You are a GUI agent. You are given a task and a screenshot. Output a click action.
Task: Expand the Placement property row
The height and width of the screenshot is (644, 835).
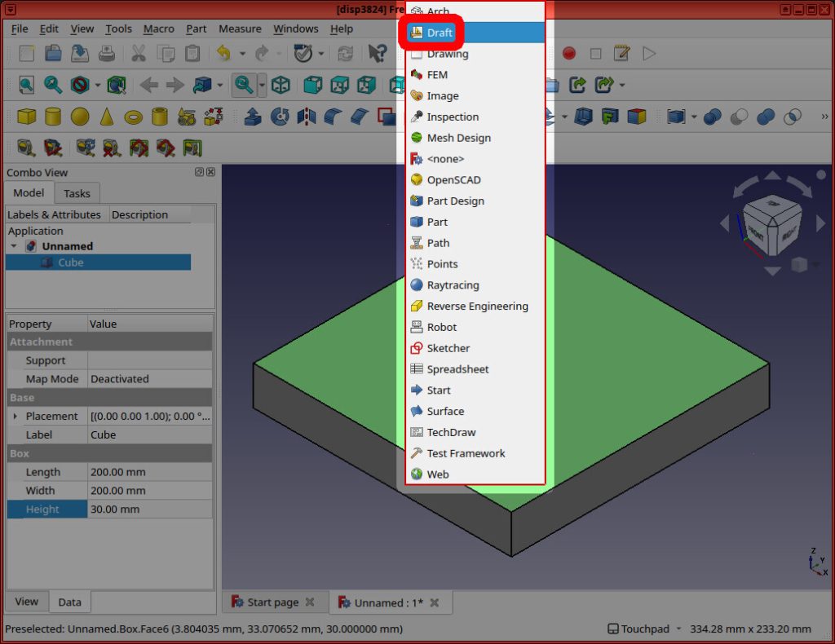15,416
